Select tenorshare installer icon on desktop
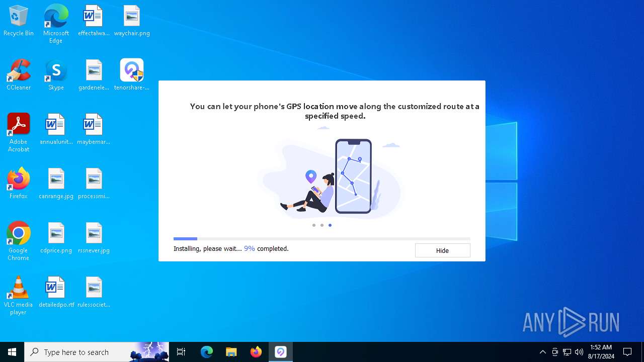This screenshot has width=644, height=362. click(132, 75)
